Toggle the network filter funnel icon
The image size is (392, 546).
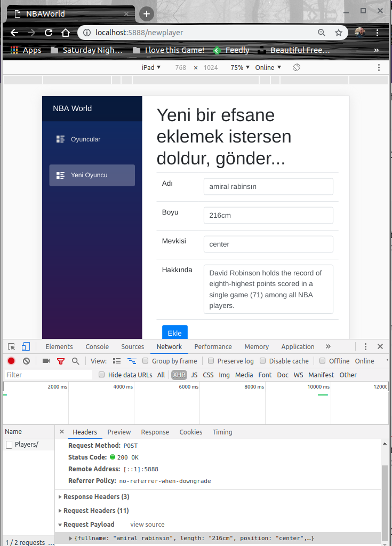coord(61,361)
